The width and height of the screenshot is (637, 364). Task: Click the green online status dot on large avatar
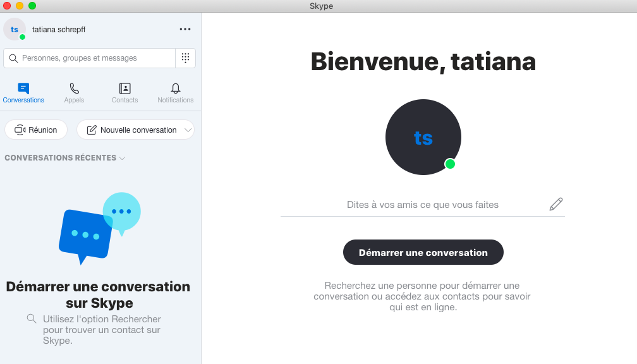(450, 164)
